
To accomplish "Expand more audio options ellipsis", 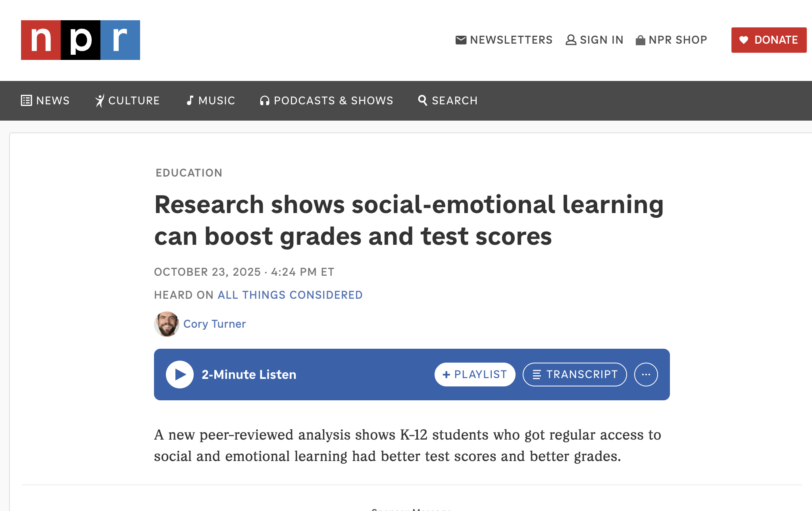I will pyautogui.click(x=646, y=375).
